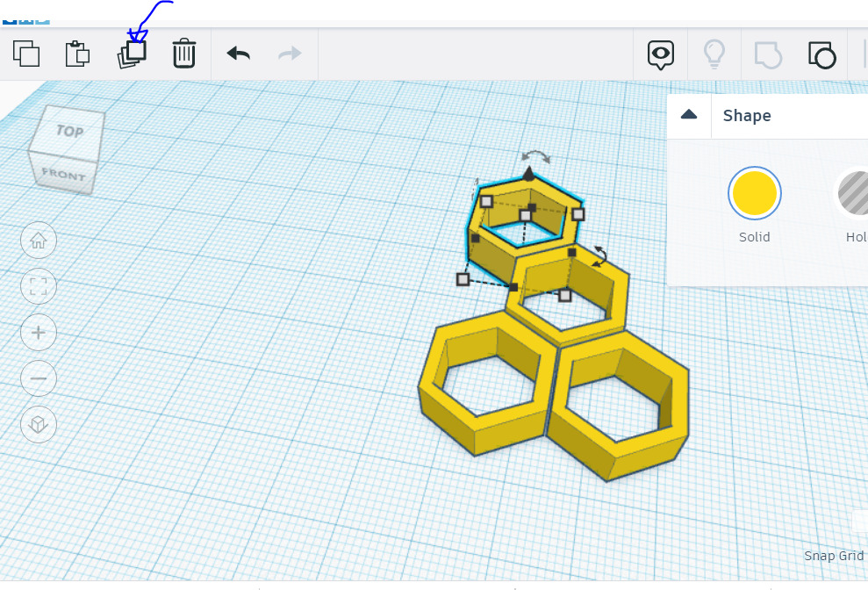This screenshot has height=590, width=868.
Task: Select the striped Hole option
Action: (x=852, y=193)
